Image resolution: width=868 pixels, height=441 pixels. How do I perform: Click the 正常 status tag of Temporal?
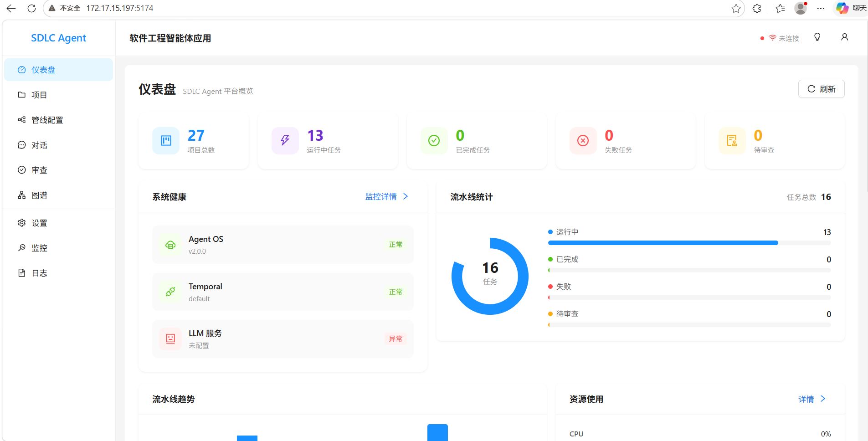395,292
